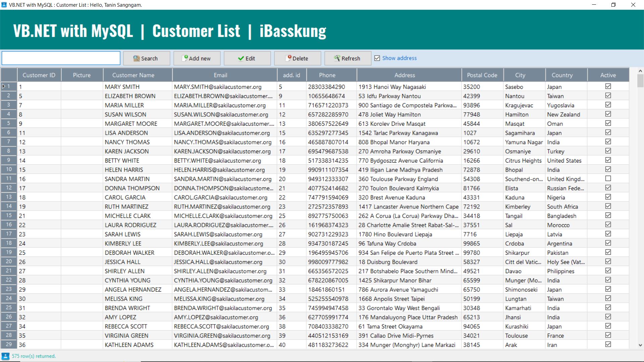Click the City column header

[x=525, y=75]
